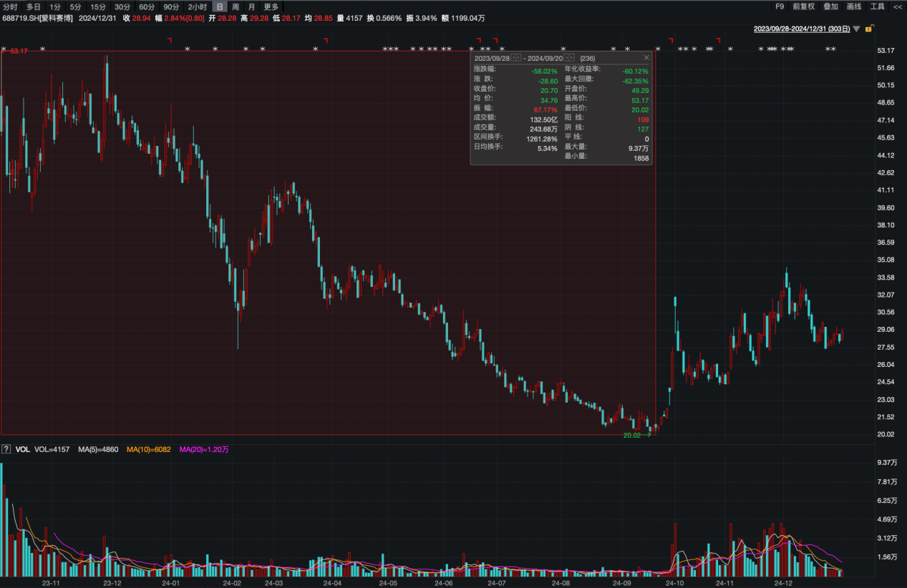Click the 阳线 count 109
907x588 pixels.
(643, 119)
